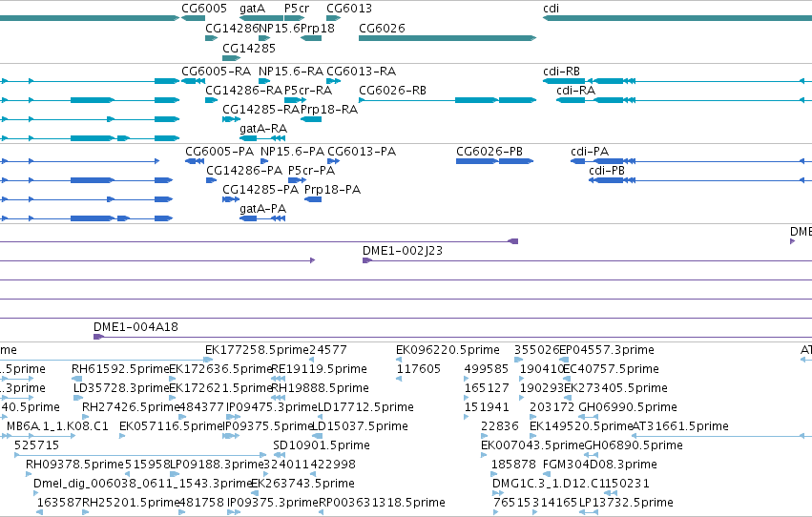
Task: Select transcript cdi-RA
Action: 576,90
